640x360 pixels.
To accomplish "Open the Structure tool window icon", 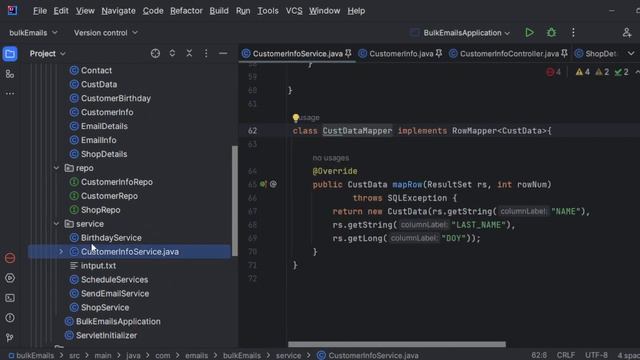I will 10,74.
